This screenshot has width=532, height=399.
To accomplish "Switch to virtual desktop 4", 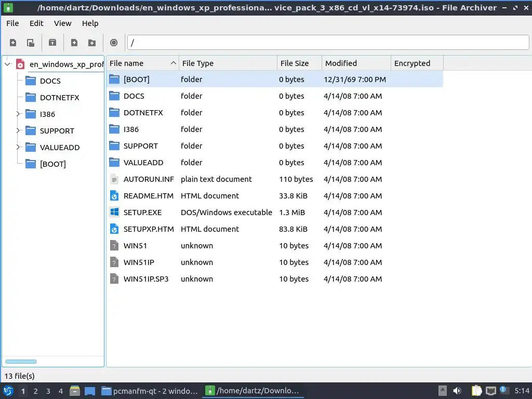I will pos(61,391).
